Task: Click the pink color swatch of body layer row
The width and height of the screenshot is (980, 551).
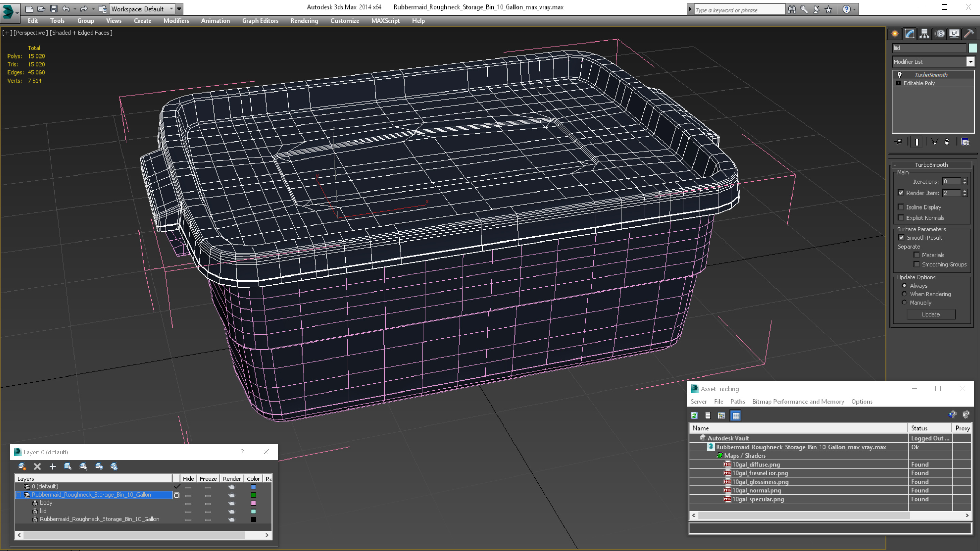Action: pyautogui.click(x=254, y=503)
